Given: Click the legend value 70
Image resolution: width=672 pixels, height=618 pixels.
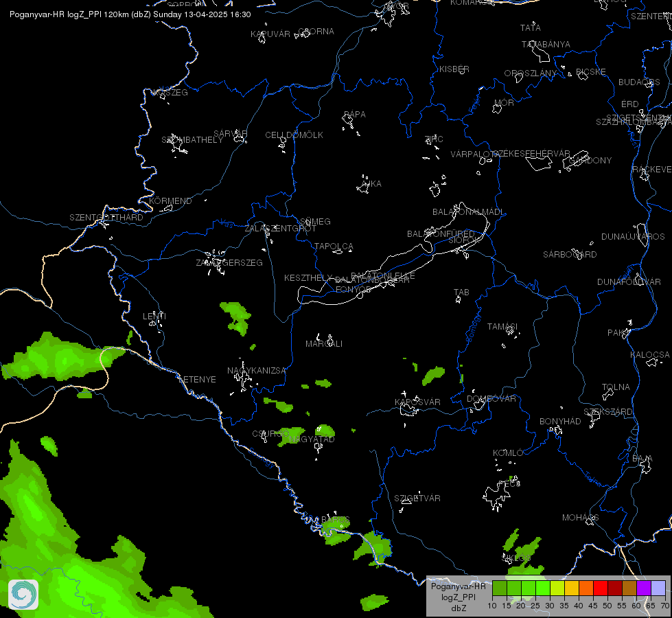Looking at the screenshot, I should [664, 606].
